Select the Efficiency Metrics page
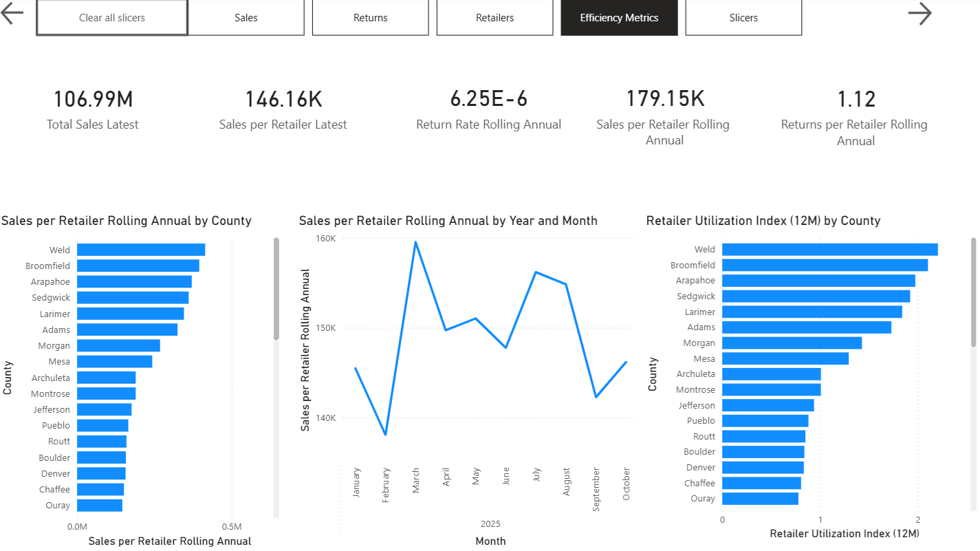 click(x=618, y=17)
